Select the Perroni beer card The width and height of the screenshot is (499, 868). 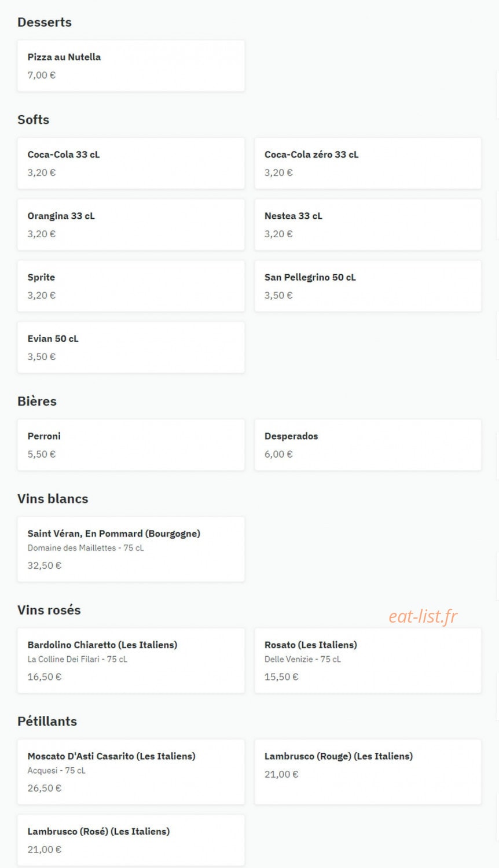click(131, 445)
